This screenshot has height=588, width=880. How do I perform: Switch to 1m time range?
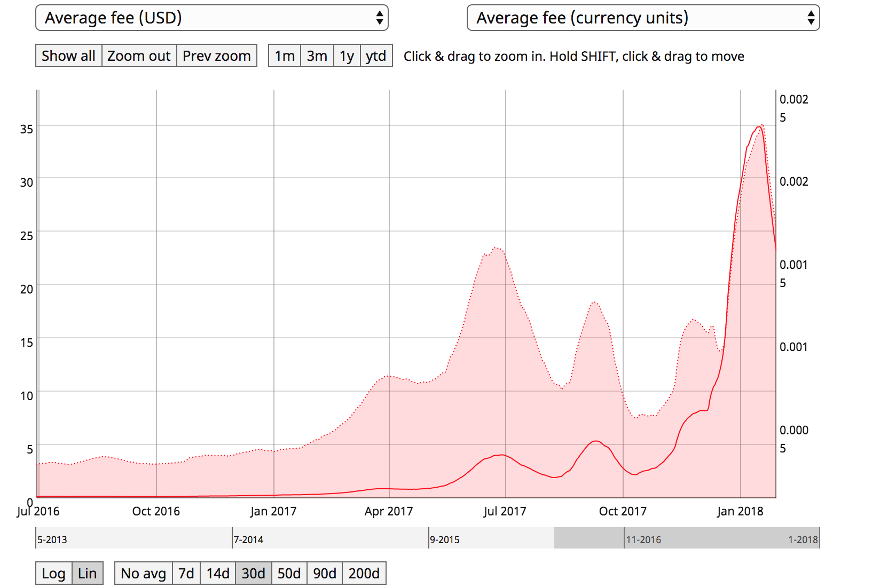point(285,55)
